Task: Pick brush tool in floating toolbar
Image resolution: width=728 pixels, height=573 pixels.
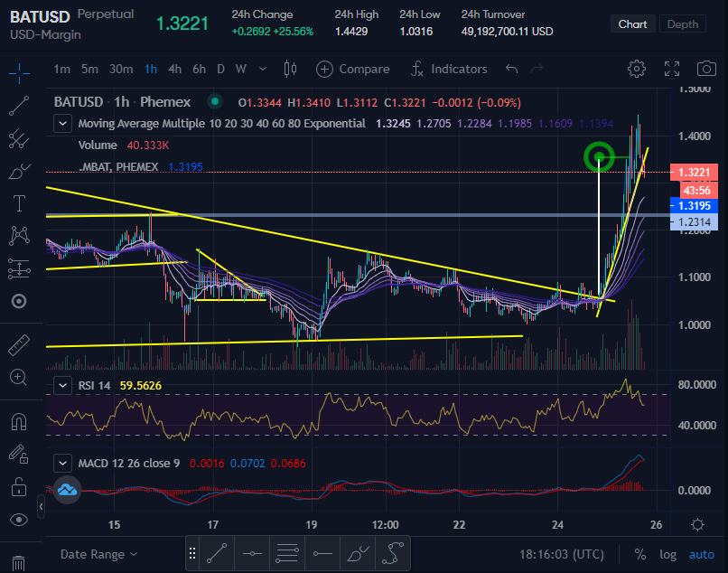Action: pos(358,553)
